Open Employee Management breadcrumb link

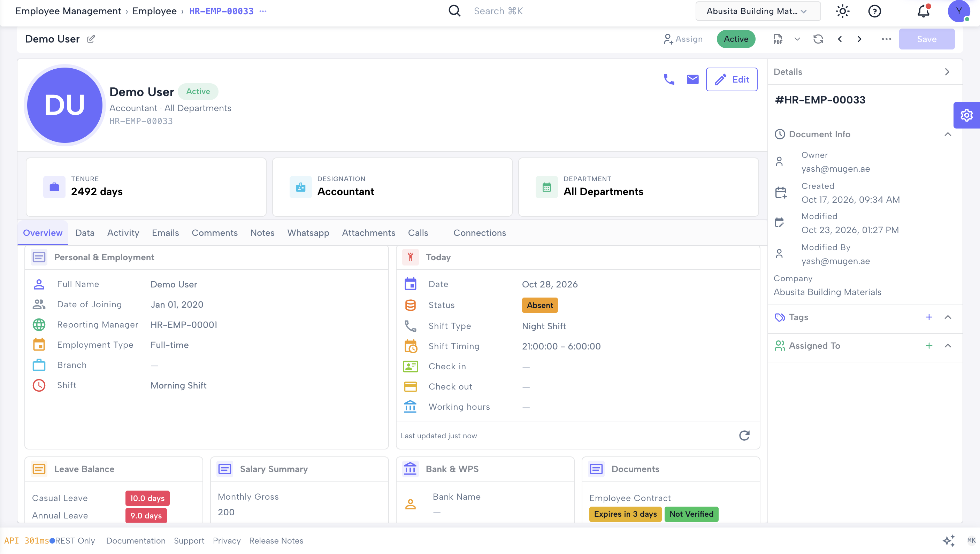click(68, 11)
